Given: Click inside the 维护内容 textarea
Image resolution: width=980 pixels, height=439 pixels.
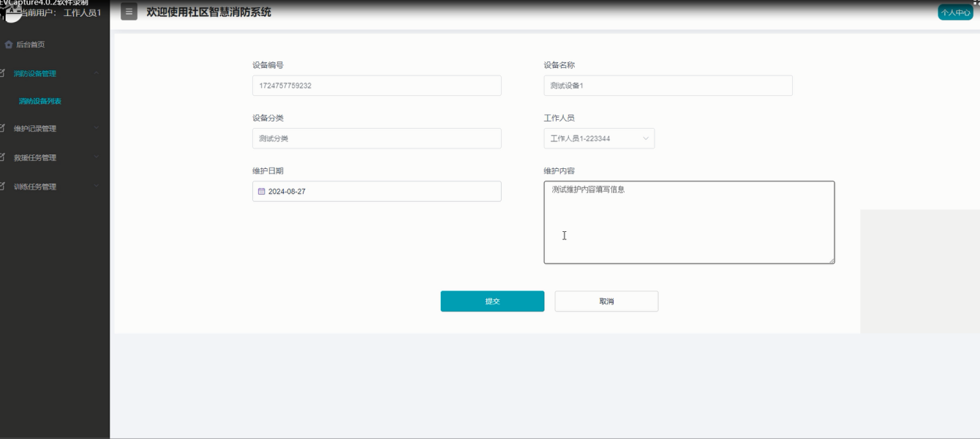Looking at the screenshot, I should click(x=689, y=222).
